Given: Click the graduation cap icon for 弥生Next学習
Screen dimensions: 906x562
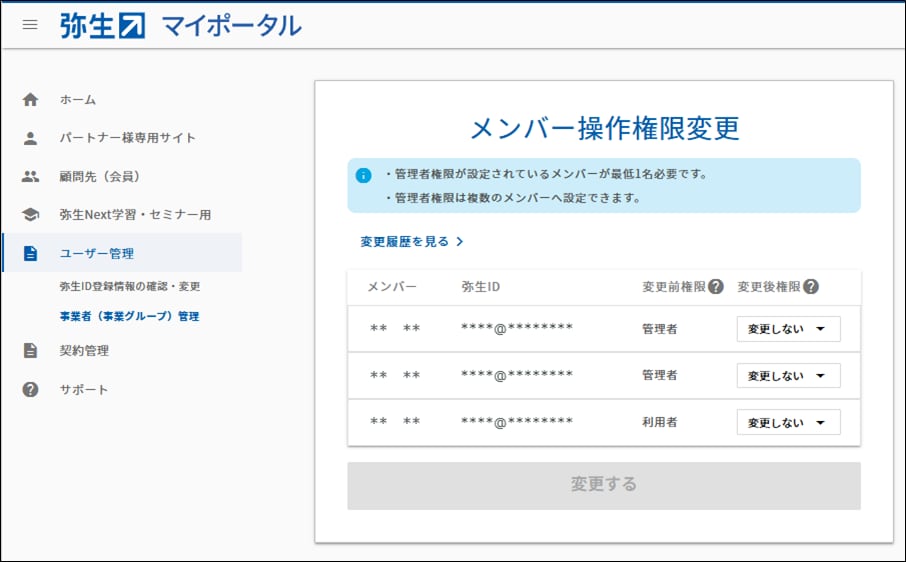Looking at the screenshot, I should 30,215.
